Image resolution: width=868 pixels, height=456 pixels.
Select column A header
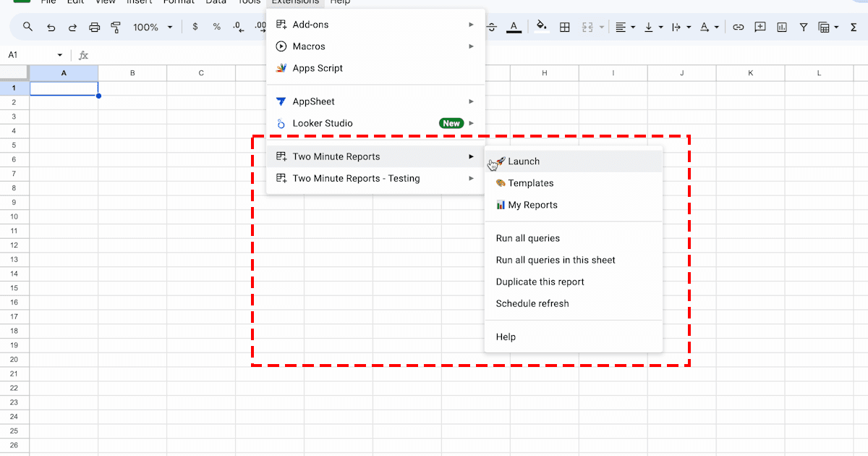pyautogui.click(x=64, y=73)
